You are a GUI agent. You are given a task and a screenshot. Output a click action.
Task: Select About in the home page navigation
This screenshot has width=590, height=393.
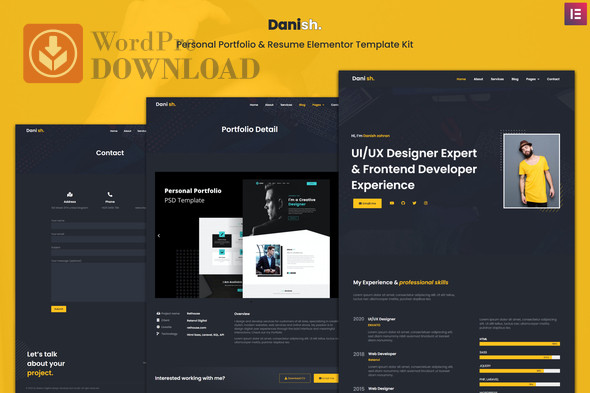coord(478,79)
